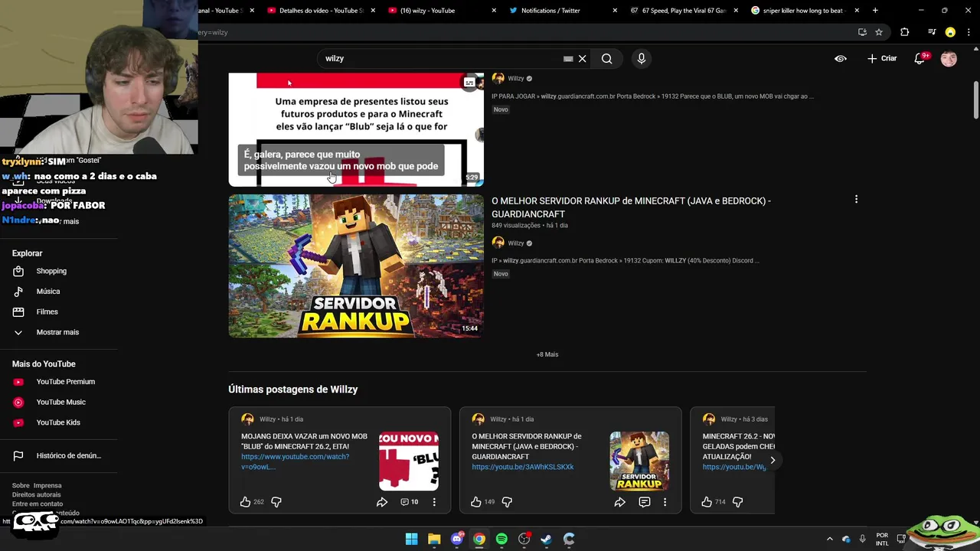The height and width of the screenshot is (551, 980).
Task: Share the MOJANG DEIXA VAZAR post
Action: [381, 502]
